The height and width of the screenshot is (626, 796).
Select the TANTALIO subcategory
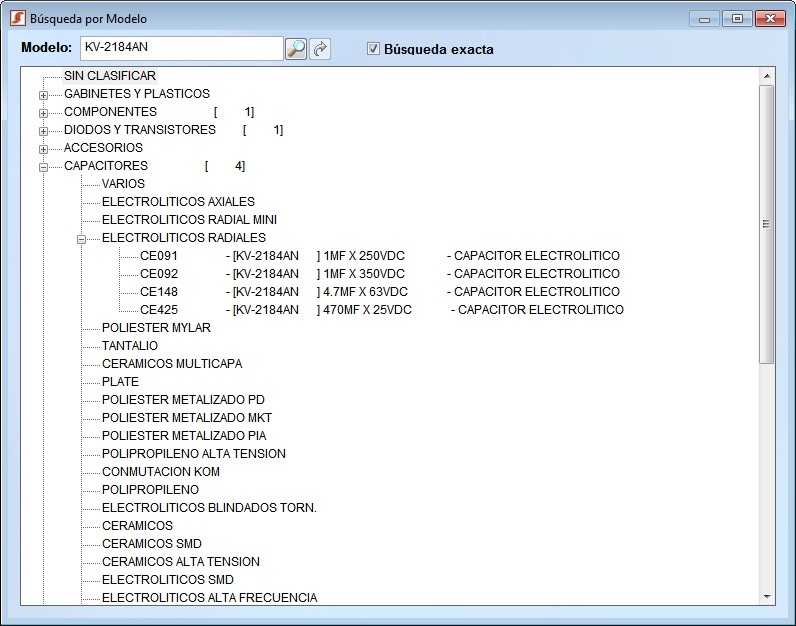click(x=130, y=345)
